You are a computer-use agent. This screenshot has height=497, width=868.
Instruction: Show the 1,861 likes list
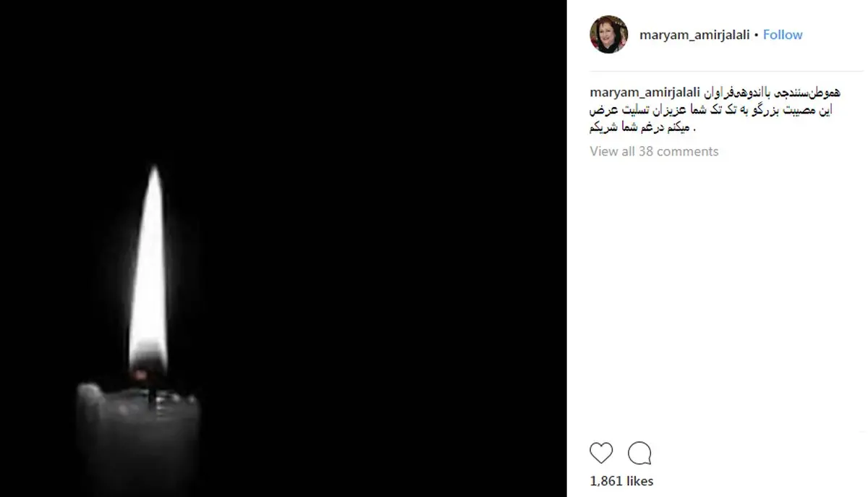coord(621,481)
